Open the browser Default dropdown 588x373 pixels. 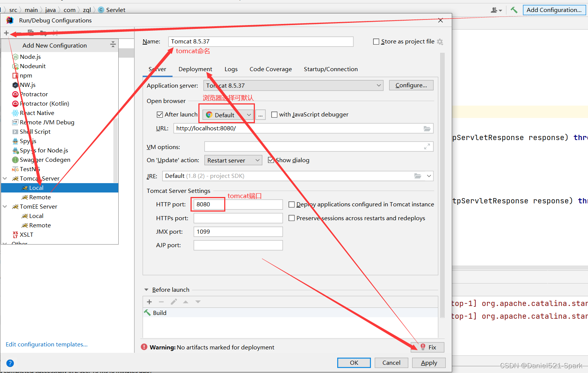[228, 115]
